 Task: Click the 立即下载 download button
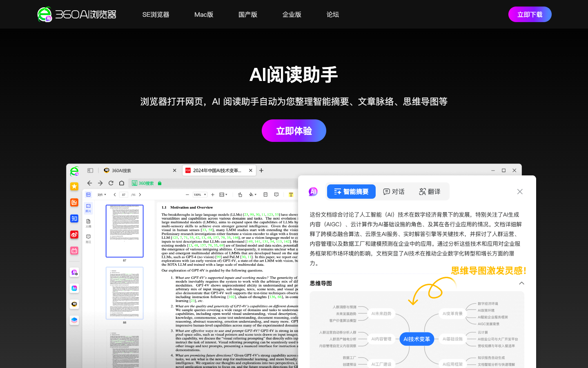click(x=530, y=14)
